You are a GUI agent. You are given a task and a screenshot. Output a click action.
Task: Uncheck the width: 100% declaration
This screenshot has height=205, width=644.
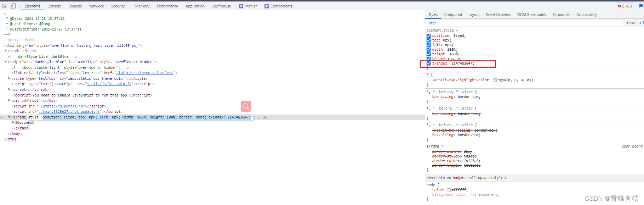(429, 50)
